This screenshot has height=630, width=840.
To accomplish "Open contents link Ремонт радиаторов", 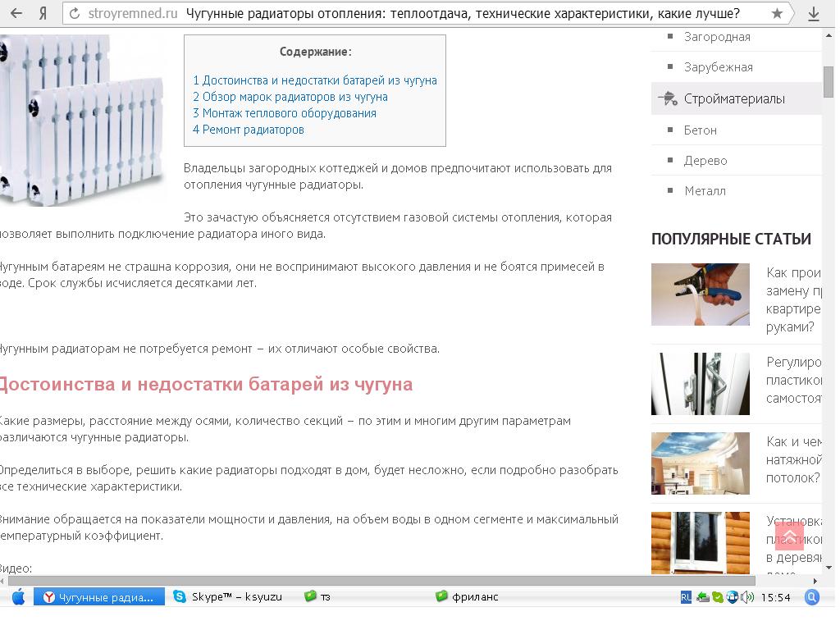I will (249, 130).
